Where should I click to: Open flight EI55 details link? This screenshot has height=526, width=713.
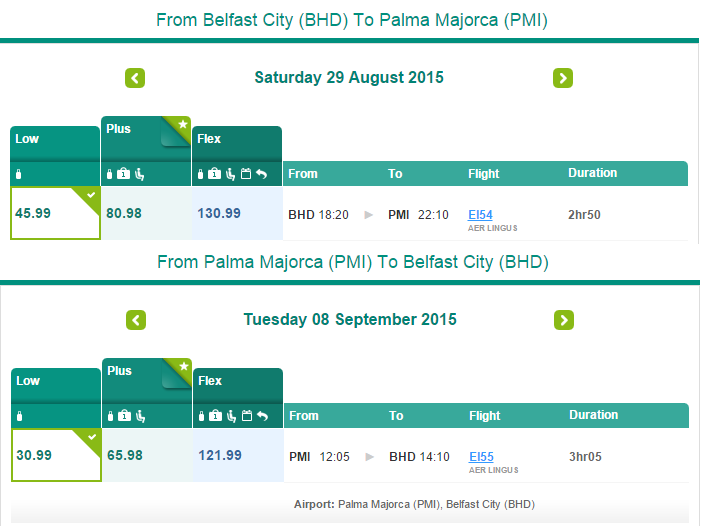[481, 456]
